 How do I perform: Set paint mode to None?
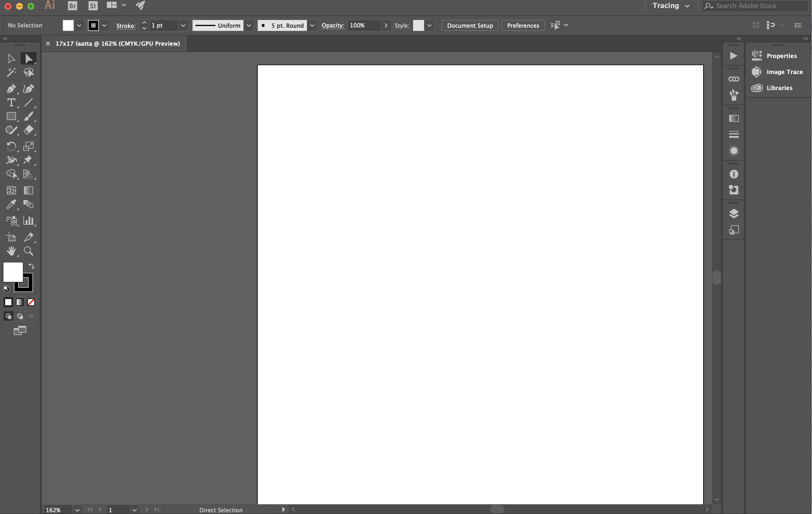pos(31,302)
